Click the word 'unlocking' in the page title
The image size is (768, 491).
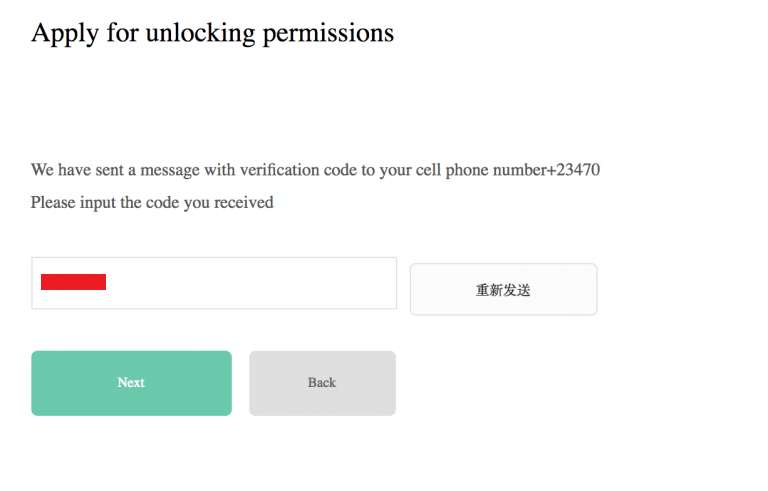(x=200, y=32)
